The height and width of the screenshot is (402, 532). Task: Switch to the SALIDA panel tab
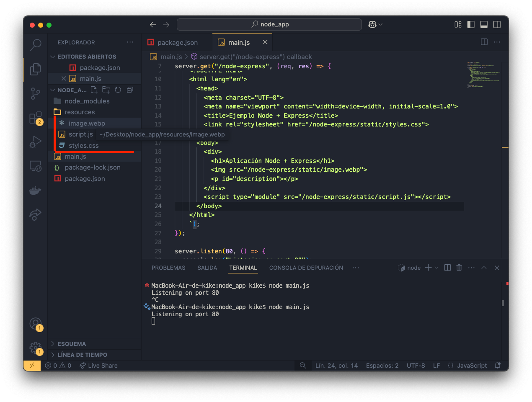[x=207, y=268]
